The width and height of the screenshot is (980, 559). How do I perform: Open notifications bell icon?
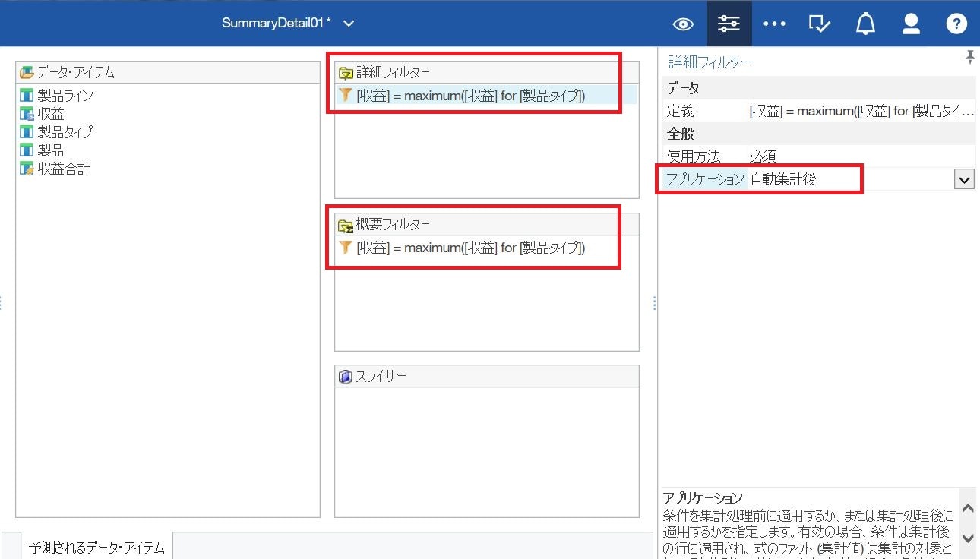(x=865, y=24)
